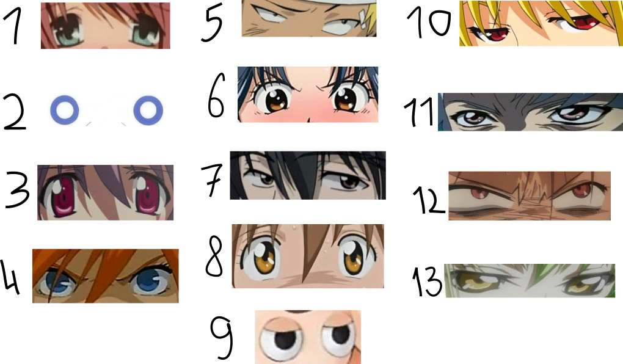Click the handwritten number 13 label
623x364 pixels.
coord(427,282)
